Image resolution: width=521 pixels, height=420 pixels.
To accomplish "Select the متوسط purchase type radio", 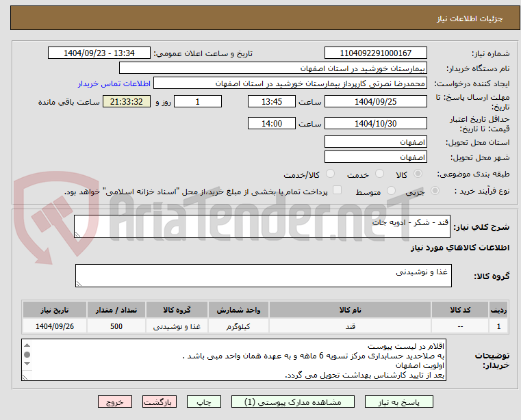I will click(391, 191).
